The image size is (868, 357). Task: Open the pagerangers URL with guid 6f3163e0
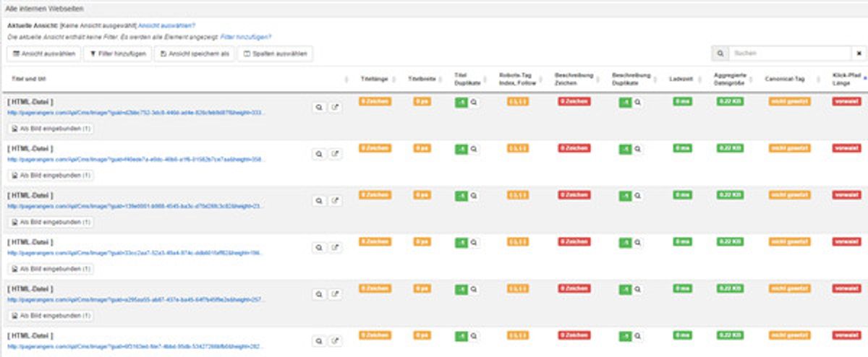point(136,347)
